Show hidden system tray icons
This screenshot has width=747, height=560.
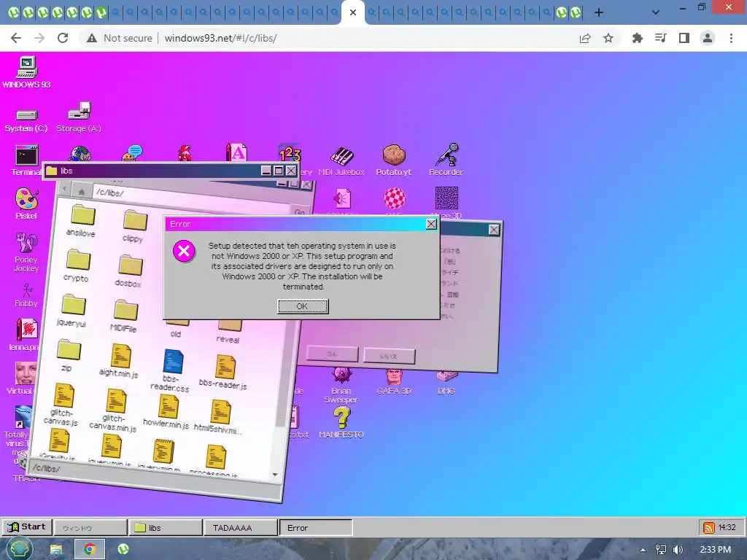643,550
